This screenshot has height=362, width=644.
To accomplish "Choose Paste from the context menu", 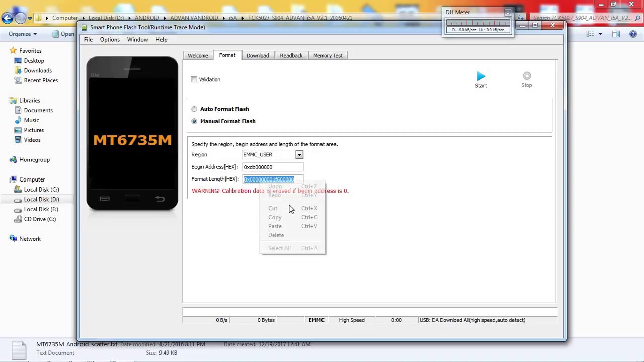I will (x=292, y=226).
